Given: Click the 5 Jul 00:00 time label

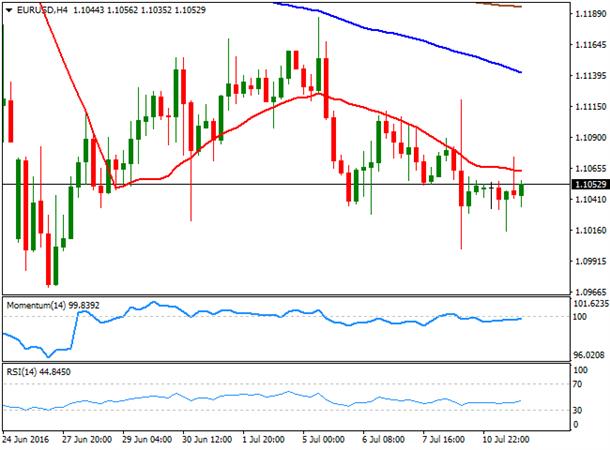Looking at the screenshot, I should [x=323, y=439].
